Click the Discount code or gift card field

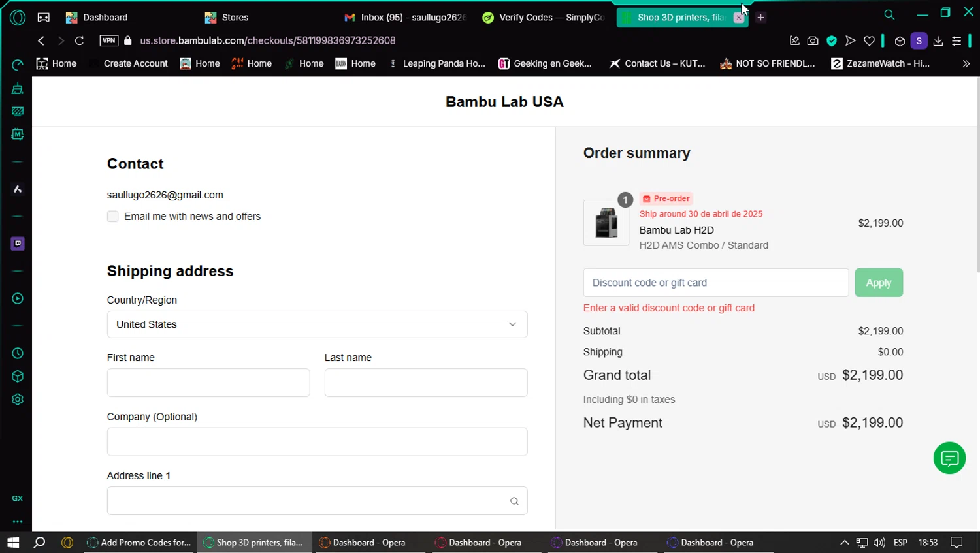coord(715,283)
